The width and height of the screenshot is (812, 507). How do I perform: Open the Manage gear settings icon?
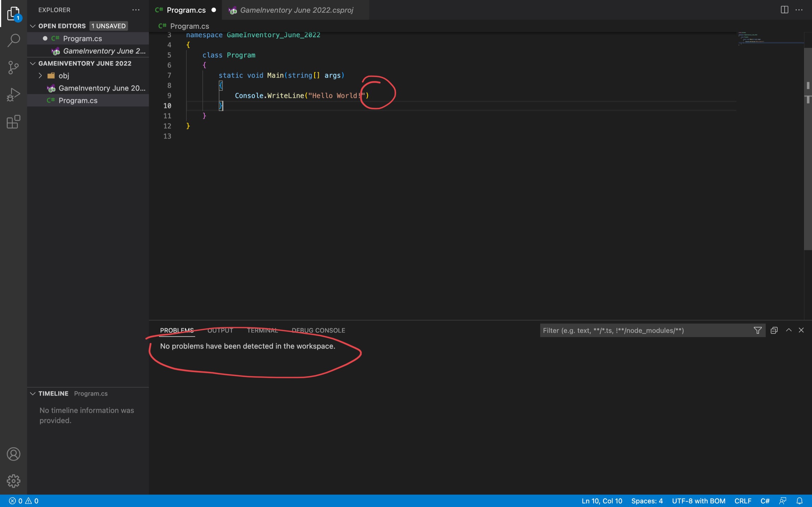click(13, 481)
